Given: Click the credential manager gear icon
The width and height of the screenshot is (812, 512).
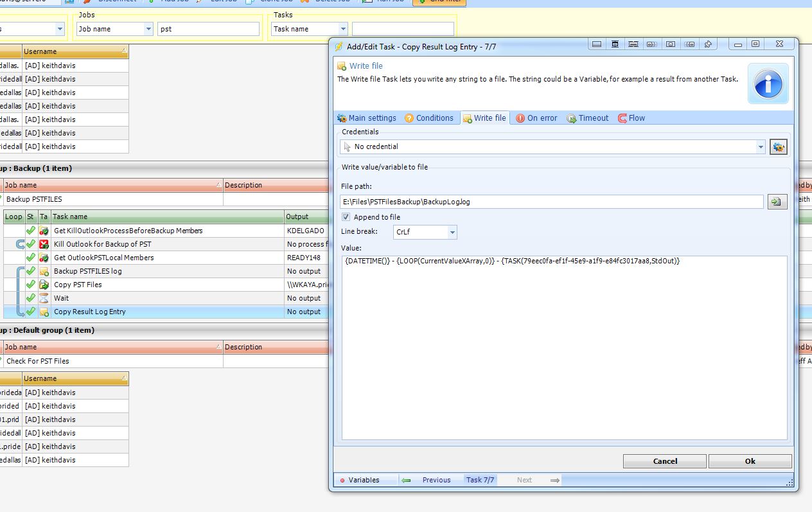Looking at the screenshot, I should [x=778, y=147].
